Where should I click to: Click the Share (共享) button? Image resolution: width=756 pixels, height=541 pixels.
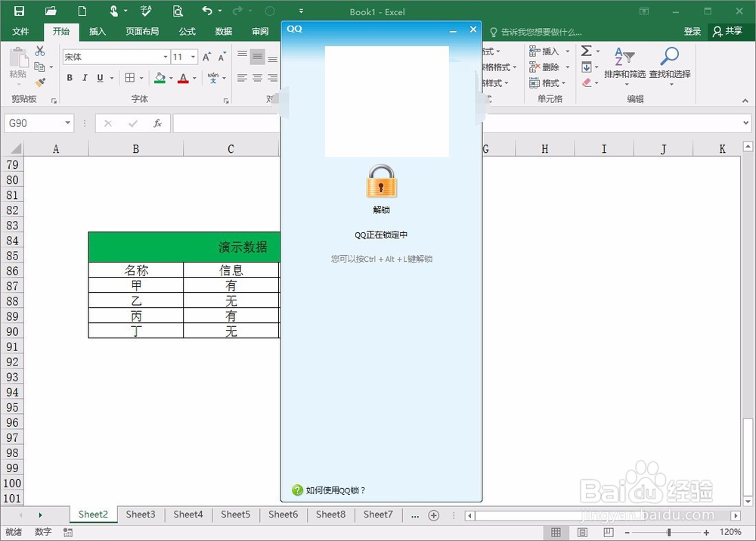728,31
